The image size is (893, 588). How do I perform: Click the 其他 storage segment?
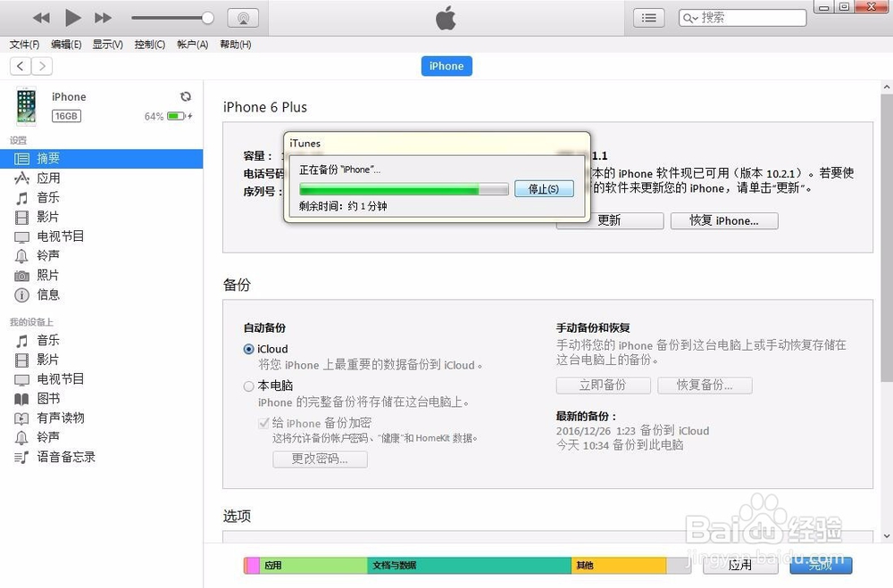coord(619,565)
